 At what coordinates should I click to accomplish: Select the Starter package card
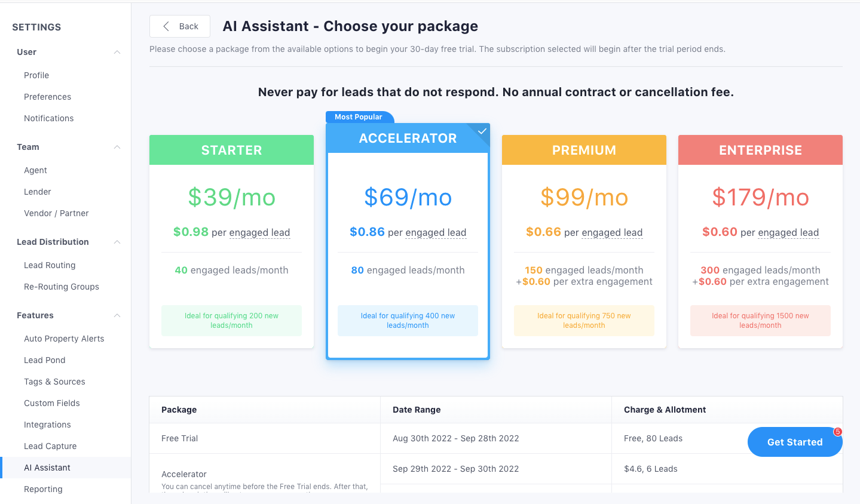point(231,241)
